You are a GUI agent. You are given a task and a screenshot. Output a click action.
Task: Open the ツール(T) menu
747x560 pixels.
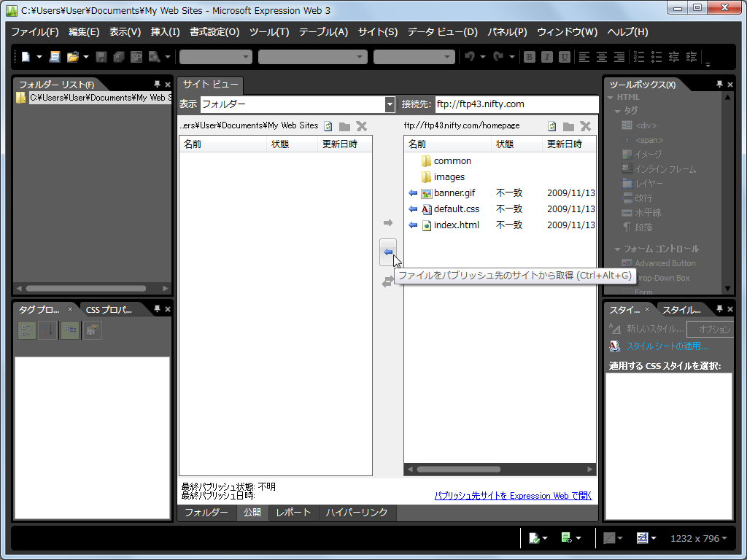click(269, 32)
